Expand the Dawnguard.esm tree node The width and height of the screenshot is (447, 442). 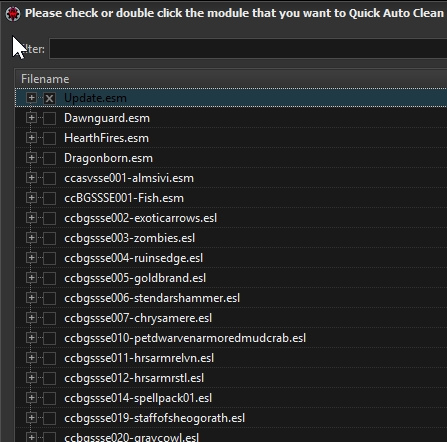point(31,118)
